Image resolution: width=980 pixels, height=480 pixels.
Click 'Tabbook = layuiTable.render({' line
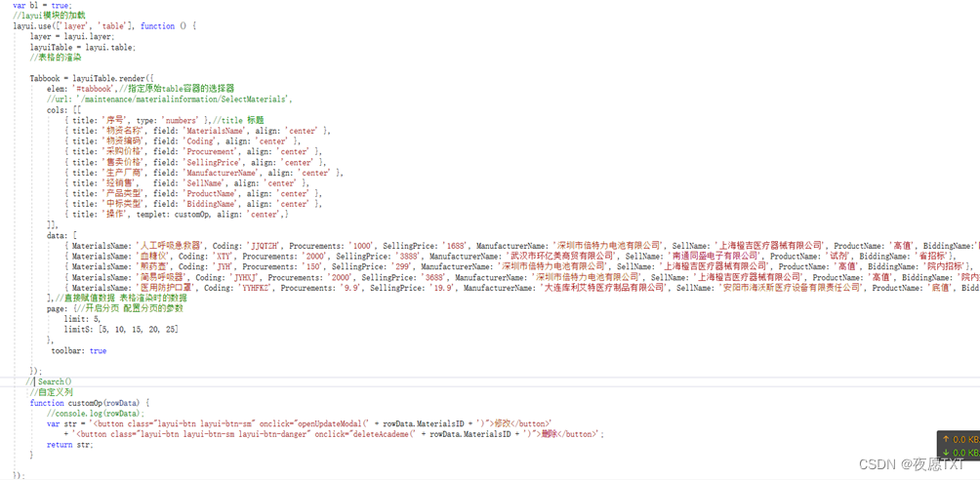coord(91,79)
